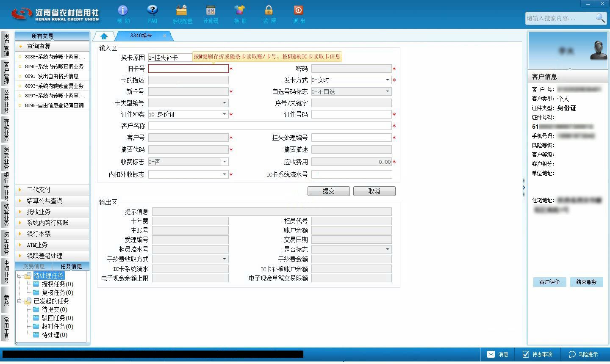610x364 pixels.
Task: Click the search magnifier icon
Action: 600,18
